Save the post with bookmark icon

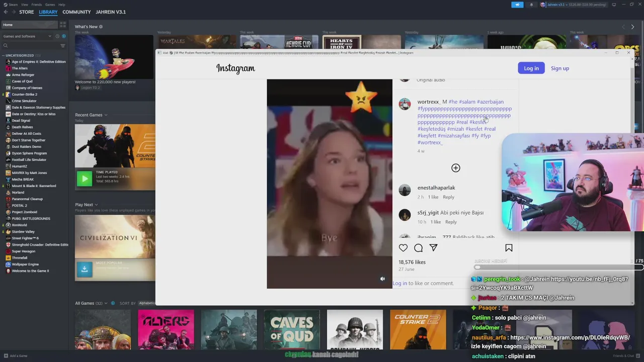click(x=509, y=248)
